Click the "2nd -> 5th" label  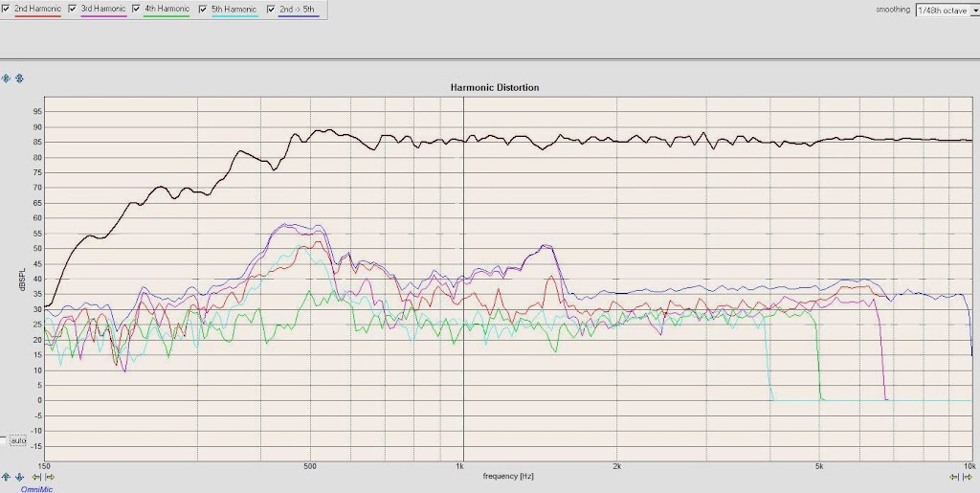tap(297, 10)
